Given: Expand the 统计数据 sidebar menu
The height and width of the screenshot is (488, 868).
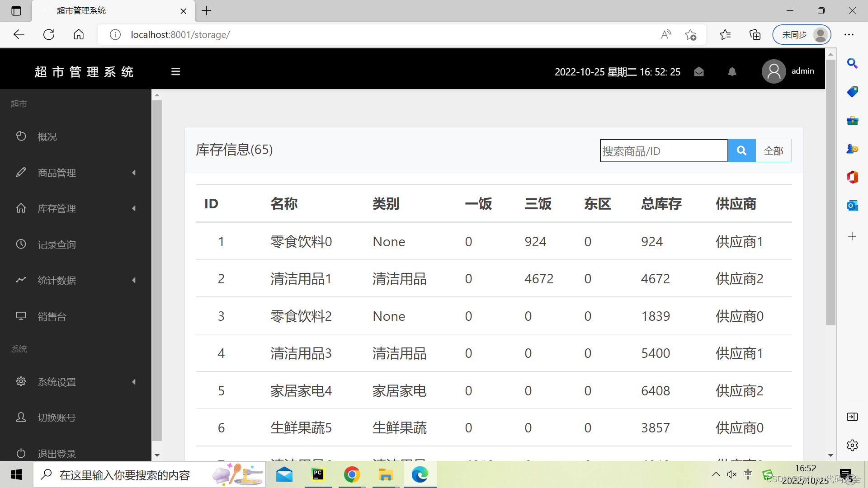Looking at the screenshot, I should [x=57, y=280].
